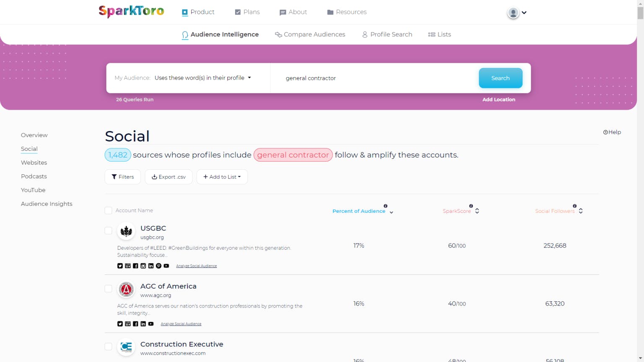Click AGC's Analyze Social Audience link

click(181, 324)
